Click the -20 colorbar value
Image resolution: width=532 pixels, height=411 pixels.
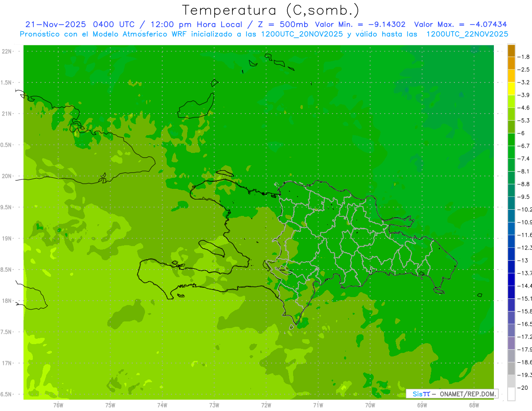click(x=522, y=388)
